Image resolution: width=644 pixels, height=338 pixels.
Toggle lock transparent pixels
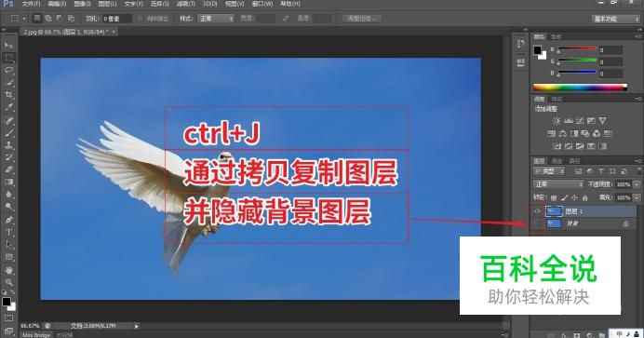pyautogui.click(x=554, y=197)
